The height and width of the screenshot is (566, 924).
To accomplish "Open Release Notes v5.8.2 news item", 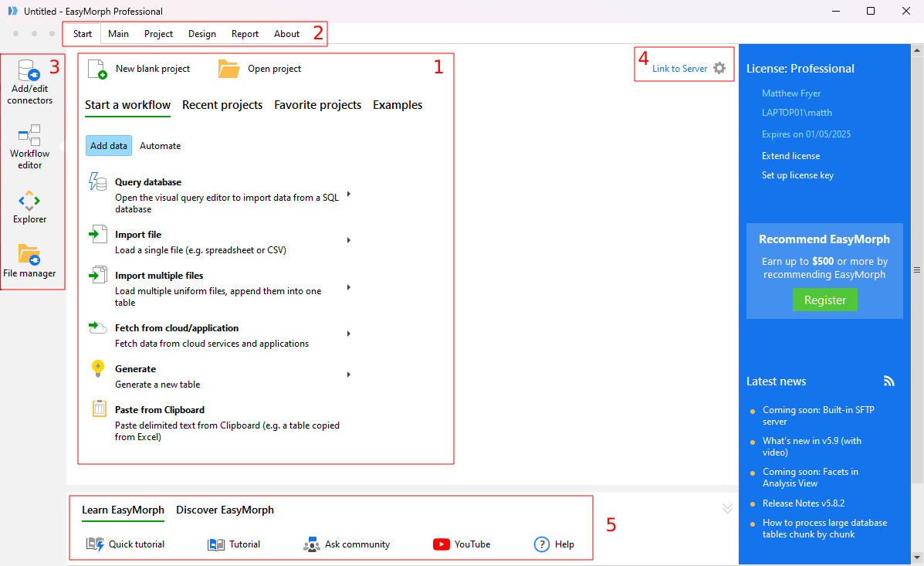I will pos(804,503).
